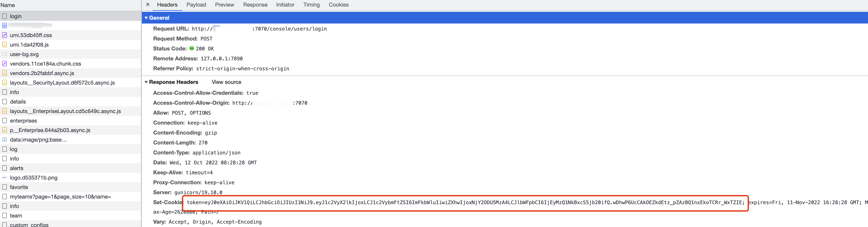Switch to the Payload tab
Screen dimensions: 868x227
[x=196, y=5]
